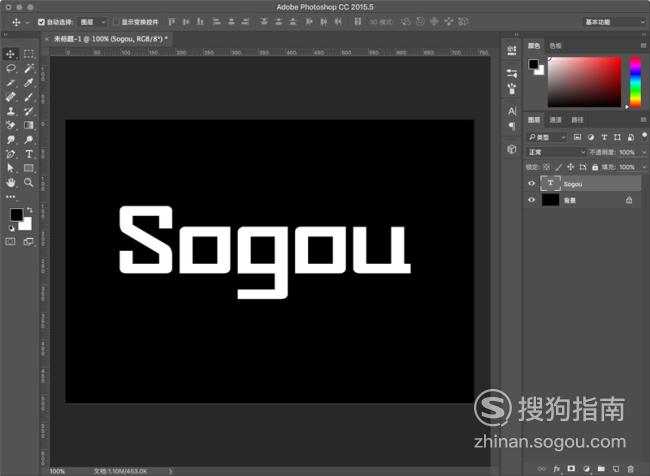Select the Horizontal Type tool
Image resolution: width=650 pixels, height=476 pixels.
coord(29,154)
